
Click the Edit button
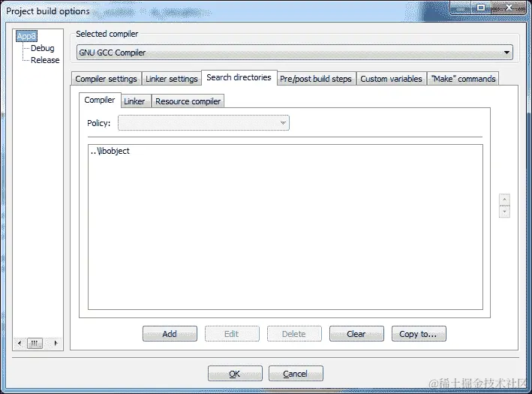coord(232,334)
